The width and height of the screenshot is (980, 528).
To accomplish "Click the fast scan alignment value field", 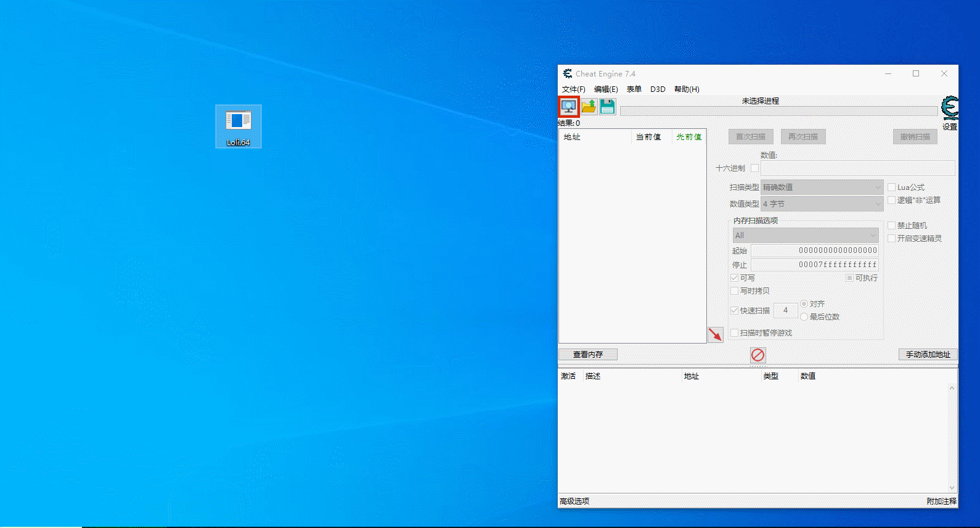I will point(785,310).
